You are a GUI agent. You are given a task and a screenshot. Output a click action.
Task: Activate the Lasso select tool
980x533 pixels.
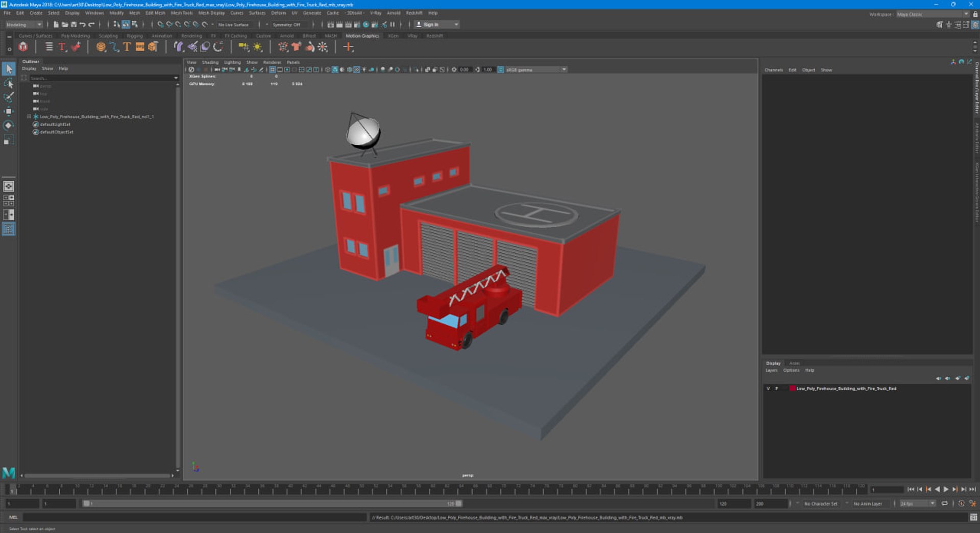click(x=9, y=83)
